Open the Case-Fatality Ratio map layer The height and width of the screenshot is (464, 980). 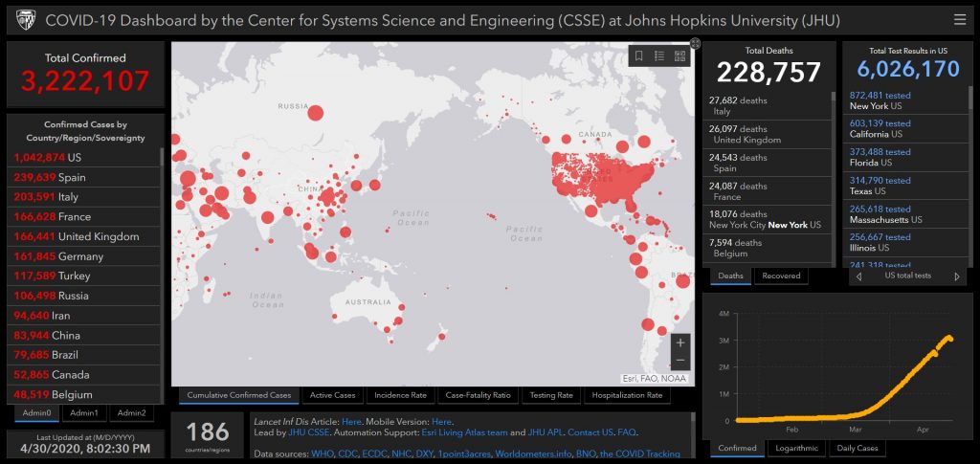pos(478,395)
